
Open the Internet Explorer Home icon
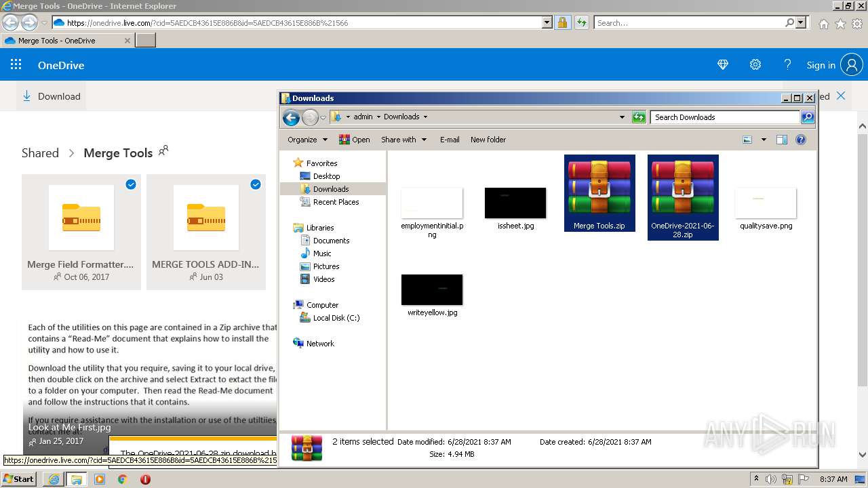tap(823, 24)
